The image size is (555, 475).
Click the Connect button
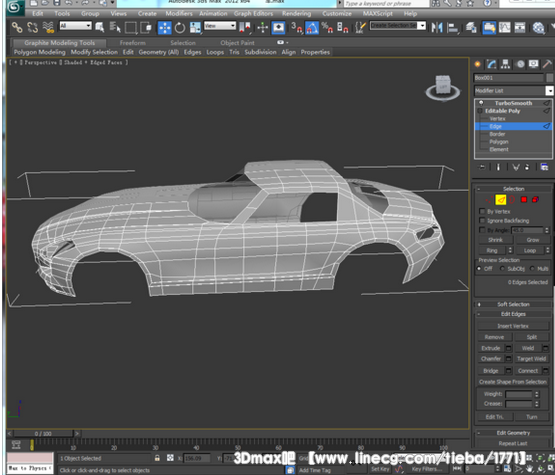(528, 371)
